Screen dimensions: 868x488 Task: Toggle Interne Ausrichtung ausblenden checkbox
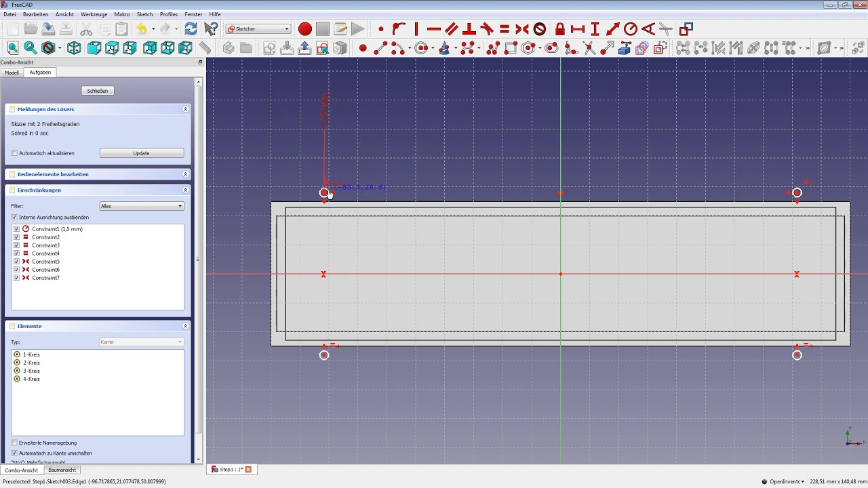(x=14, y=218)
